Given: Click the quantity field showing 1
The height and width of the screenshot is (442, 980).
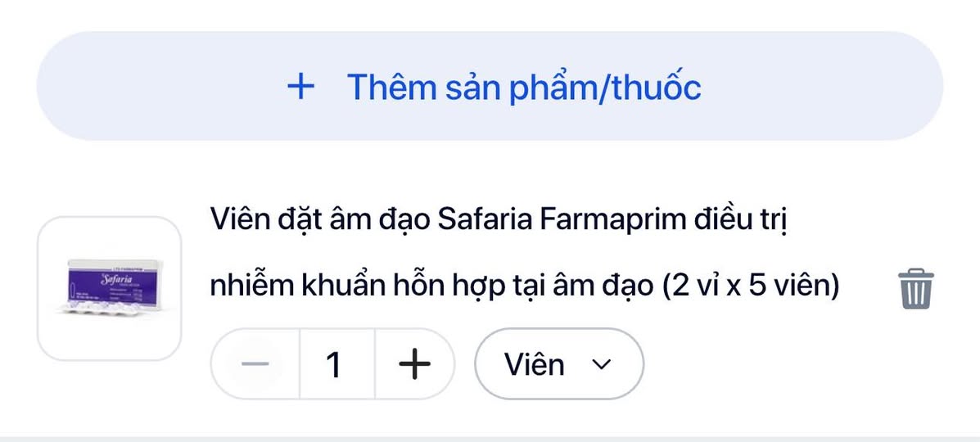Looking at the screenshot, I should pos(334,364).
